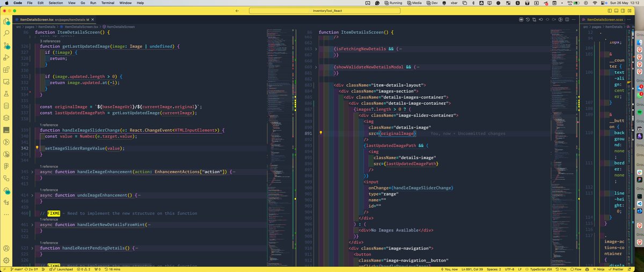
Task: Open the Run and Debug view
Action: 7,57
